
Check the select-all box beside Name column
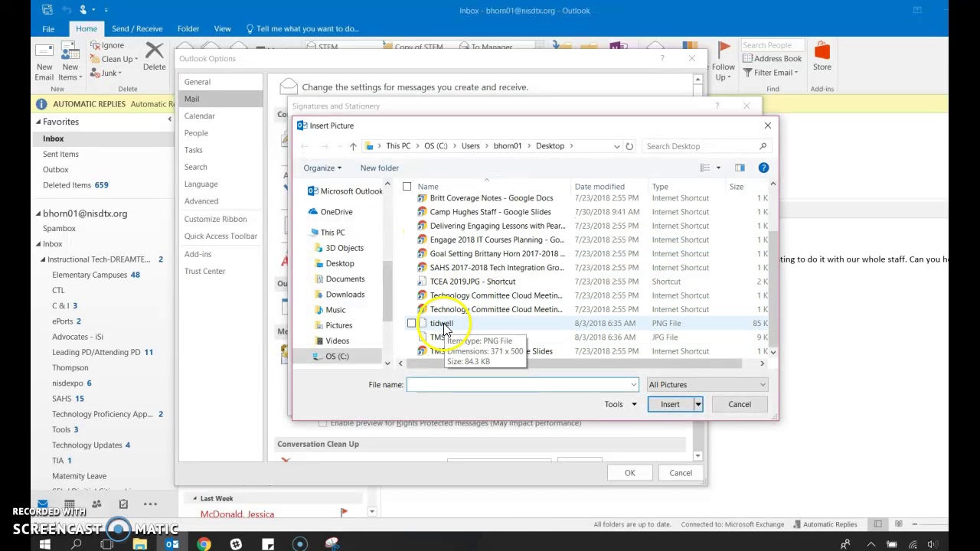click(407, 187)
